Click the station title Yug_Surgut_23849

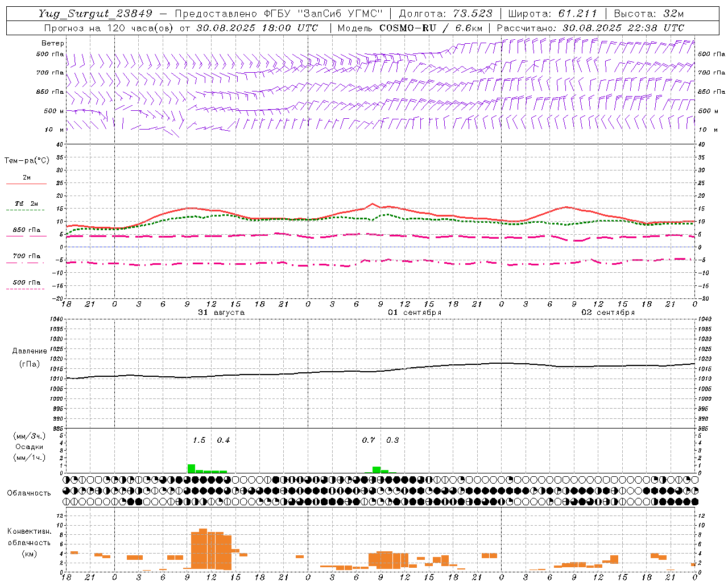[x=96, y=14]
